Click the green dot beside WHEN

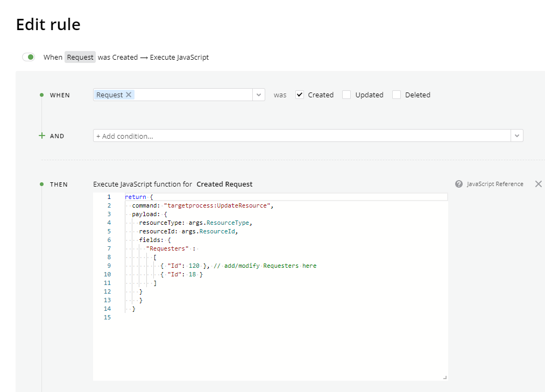(x=42, y=95)
